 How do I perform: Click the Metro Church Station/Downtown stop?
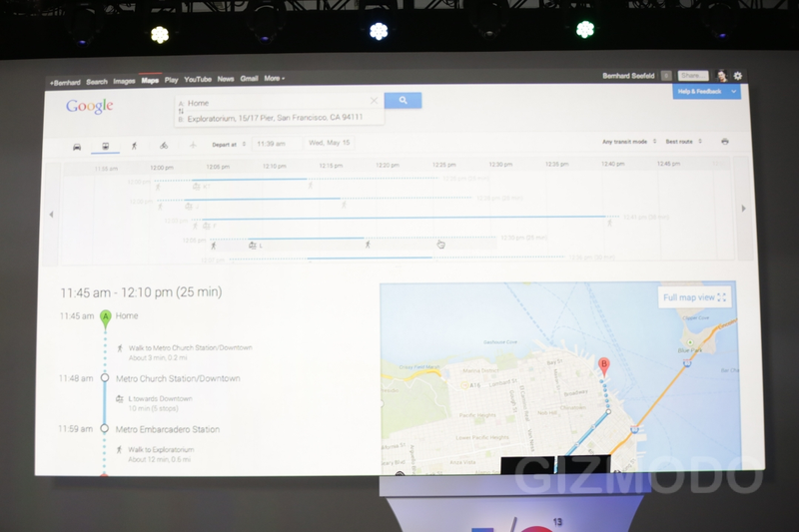(178, 378)
